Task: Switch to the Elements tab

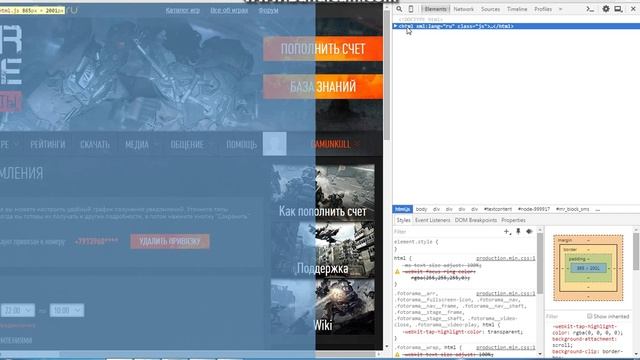Action: 435,9
